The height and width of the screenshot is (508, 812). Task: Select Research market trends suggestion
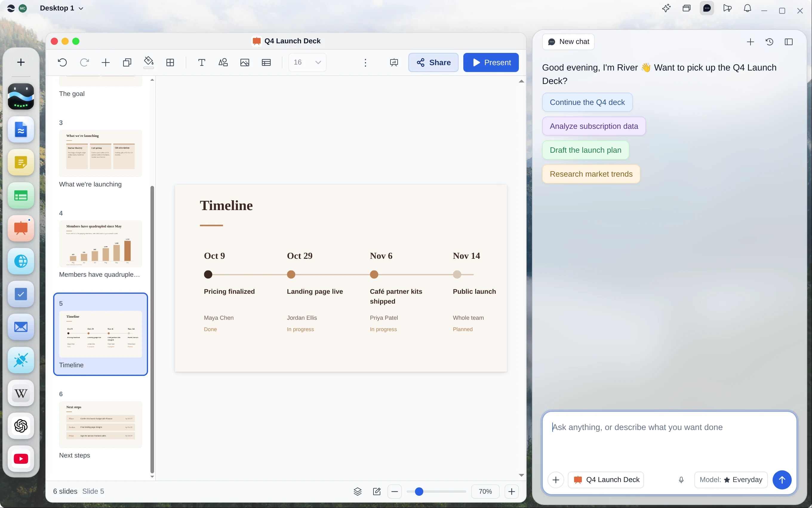(x=591, y=174)
